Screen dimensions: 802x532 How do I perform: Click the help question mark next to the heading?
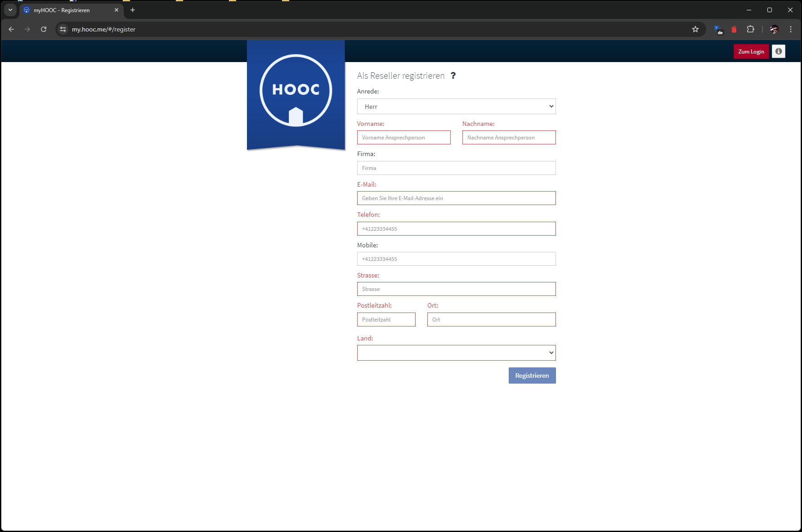[x=453, y=76]
